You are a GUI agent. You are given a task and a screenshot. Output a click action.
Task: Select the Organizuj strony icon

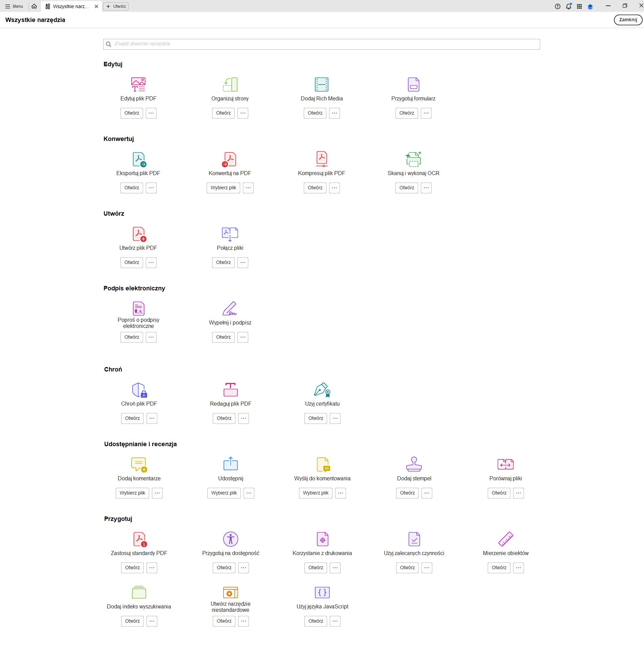pyautogui.click(x=230, y=85)
